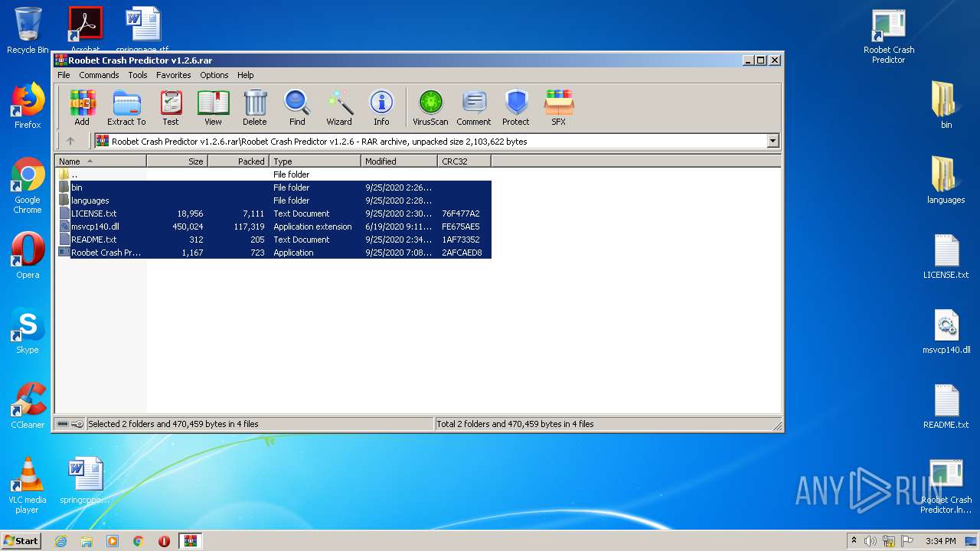Select the bin folder row
The height and width of the screenshot is (551, 980).
click(x=273, y=187)
